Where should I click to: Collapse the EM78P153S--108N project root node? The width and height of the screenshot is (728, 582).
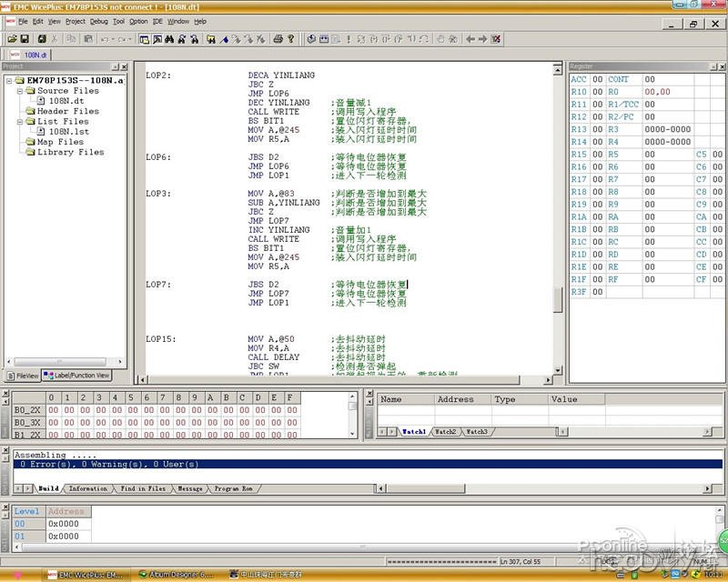pos(8,80)
